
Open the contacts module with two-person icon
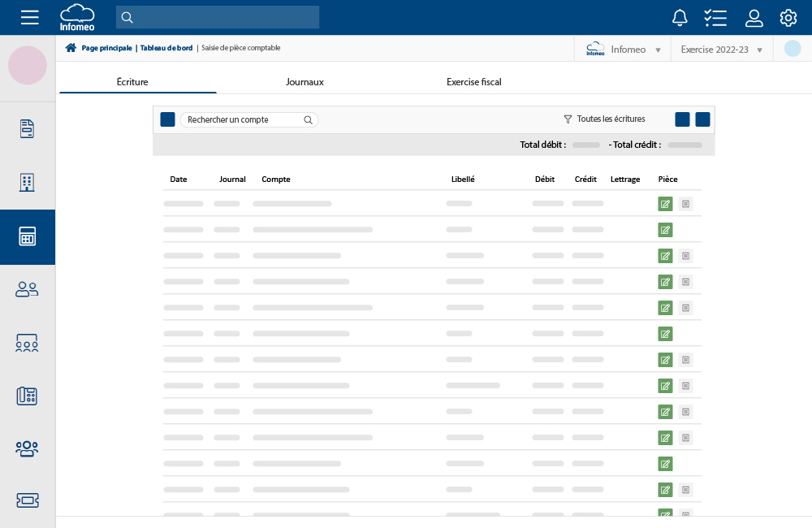(x=27, y=289)
